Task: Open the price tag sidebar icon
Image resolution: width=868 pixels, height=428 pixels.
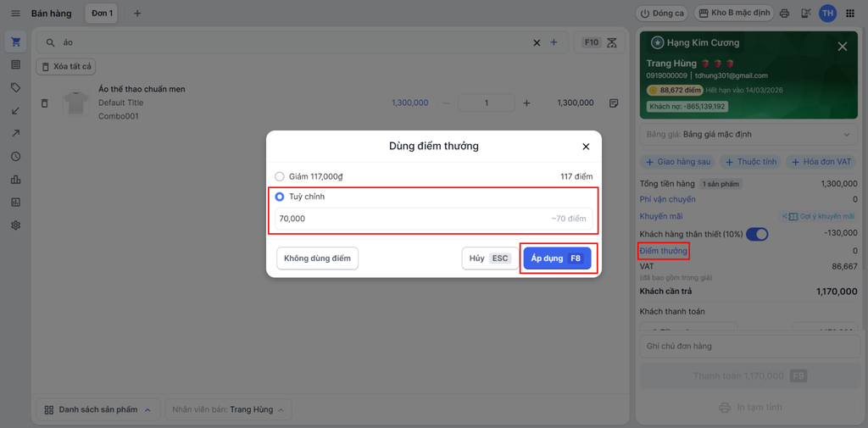Action: click(15, 87)
